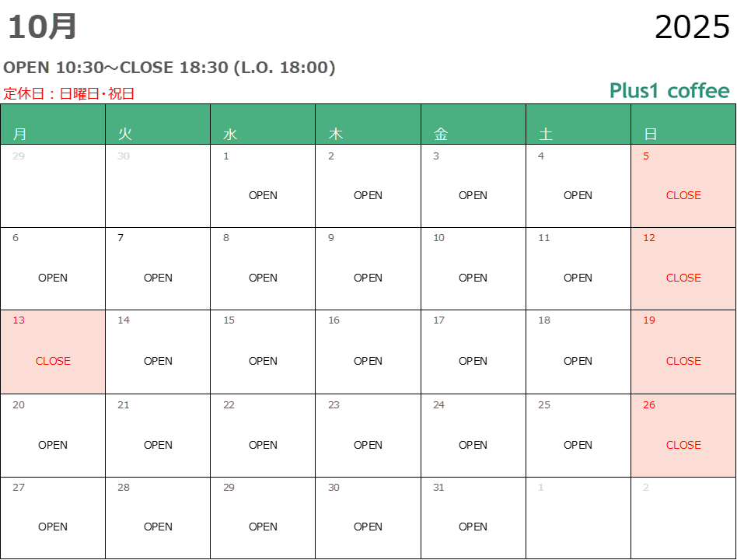
Task: Select OPEN on October 31
Action: pyautogui.click(x=473, y=527)
